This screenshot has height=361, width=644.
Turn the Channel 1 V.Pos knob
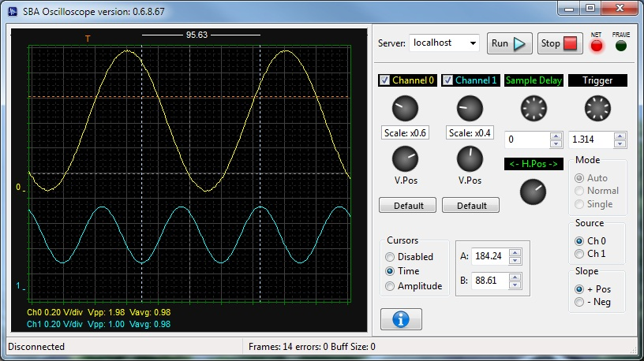pyautogui.click(x=470, y=158)
